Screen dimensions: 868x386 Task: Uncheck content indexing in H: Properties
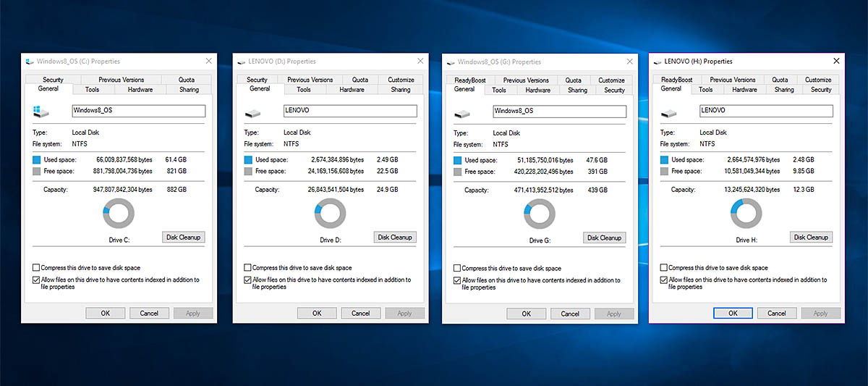(664, 280)
